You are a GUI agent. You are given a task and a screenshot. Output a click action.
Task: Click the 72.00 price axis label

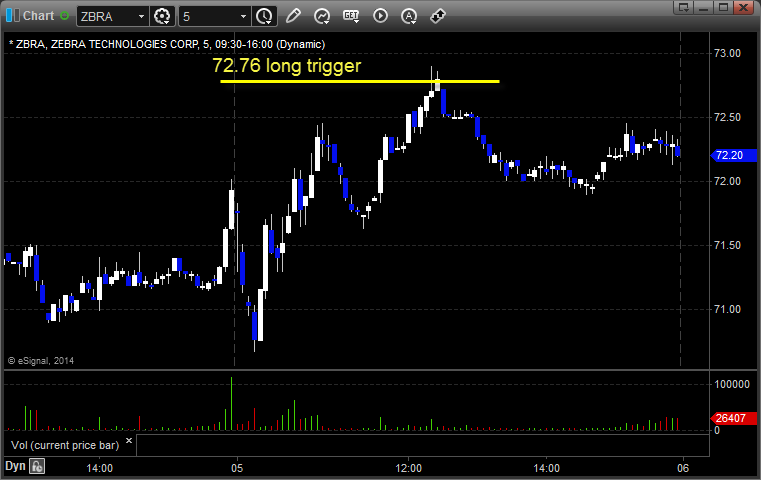(727, 181)
